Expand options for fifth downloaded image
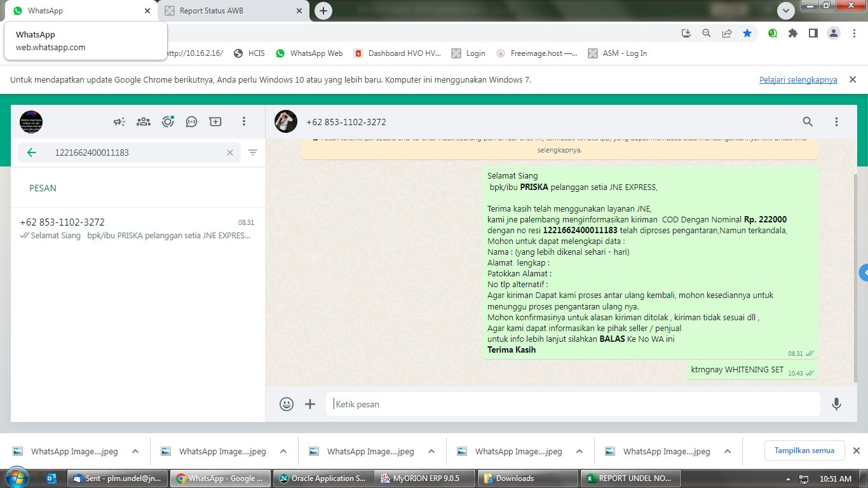The image size is (868, 488). coord(728,452)
